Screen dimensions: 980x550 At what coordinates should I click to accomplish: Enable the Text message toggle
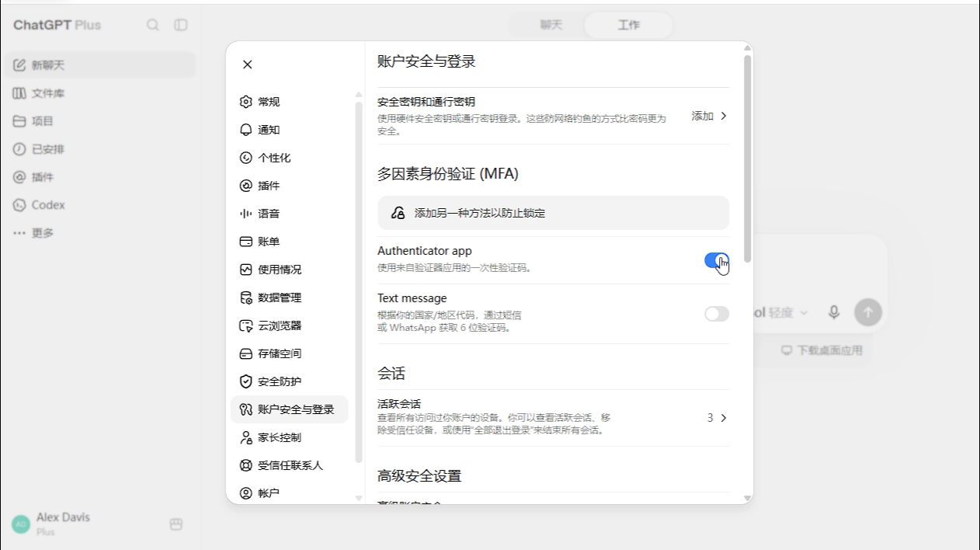point(717,314)
